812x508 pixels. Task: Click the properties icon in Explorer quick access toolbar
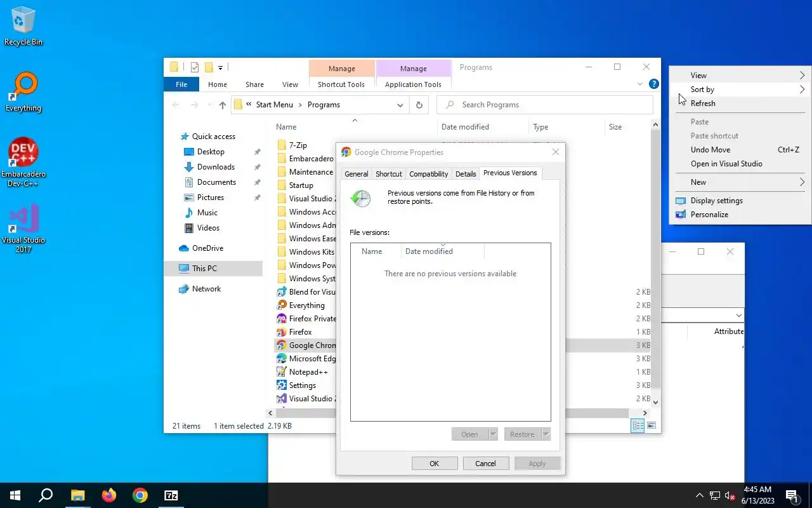tap(195, 67)
